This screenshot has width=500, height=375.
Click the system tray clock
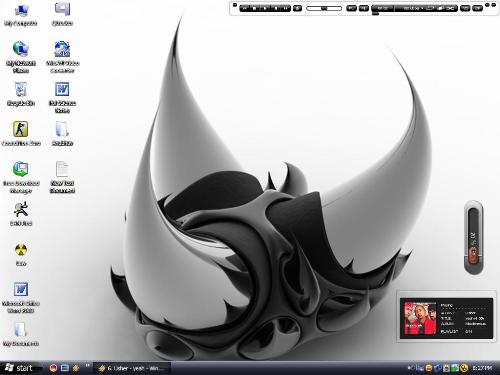(x=482, y=368)
